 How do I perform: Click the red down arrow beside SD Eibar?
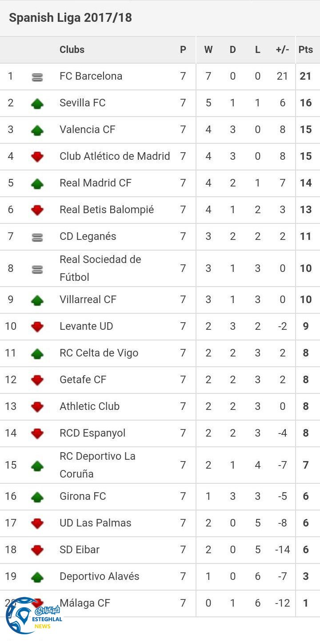pos(37,550)
